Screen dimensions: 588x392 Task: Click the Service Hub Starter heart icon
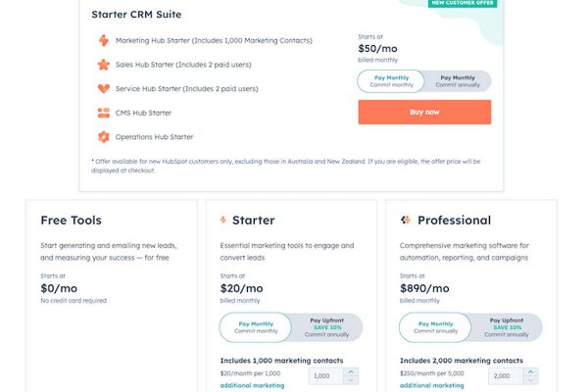(x=104, y=88)
